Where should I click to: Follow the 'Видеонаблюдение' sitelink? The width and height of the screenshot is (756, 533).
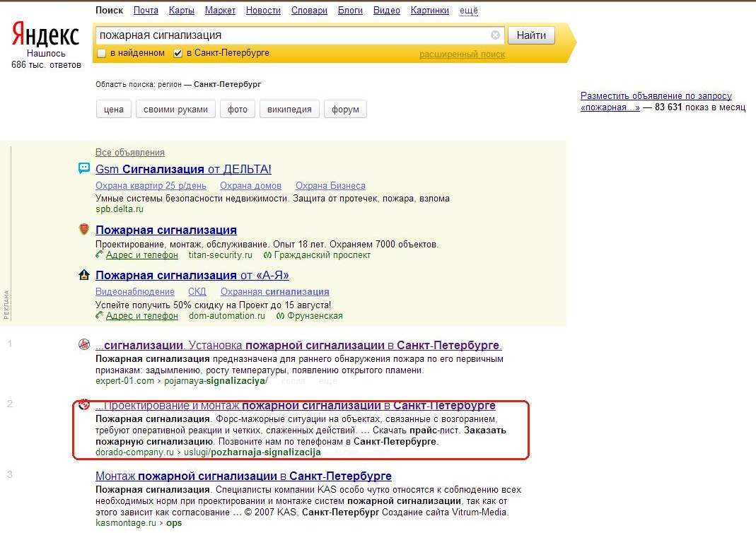pos(135,291)
